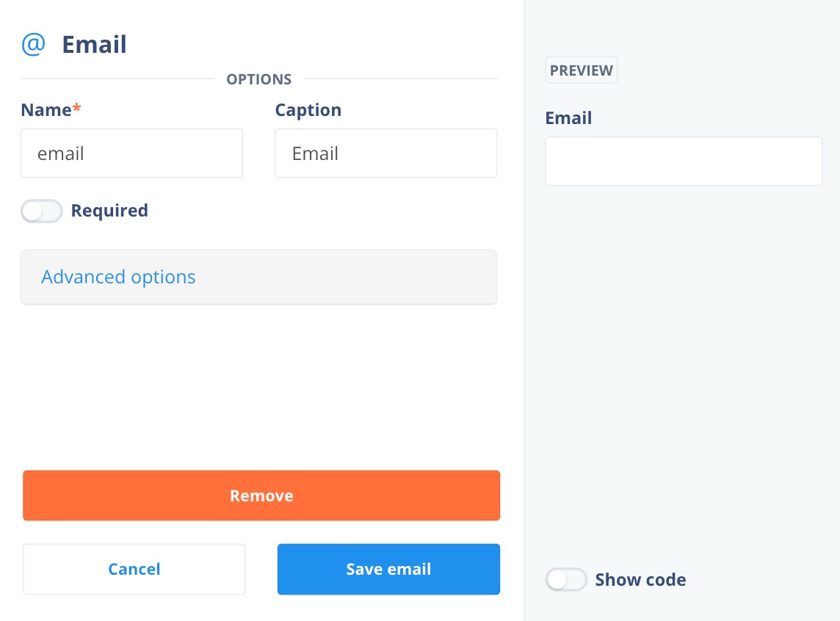Focus the Name input containing email
The image size is (840, 621).
131,153
